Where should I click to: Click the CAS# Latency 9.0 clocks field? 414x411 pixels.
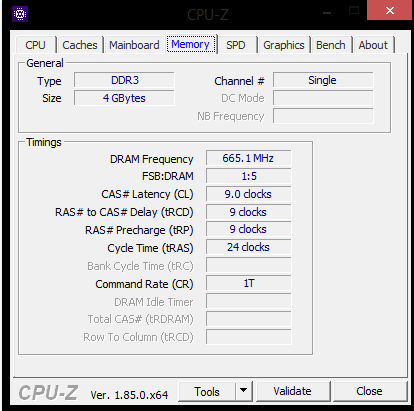tap(248, 194)
